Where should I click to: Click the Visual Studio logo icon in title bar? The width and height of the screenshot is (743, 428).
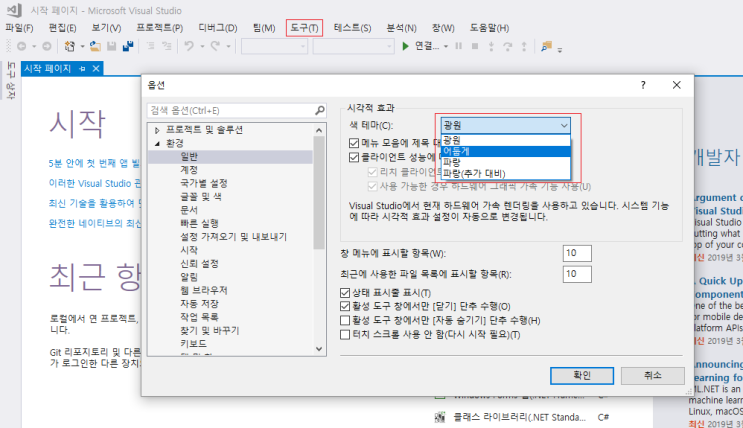tap(14, 10)
